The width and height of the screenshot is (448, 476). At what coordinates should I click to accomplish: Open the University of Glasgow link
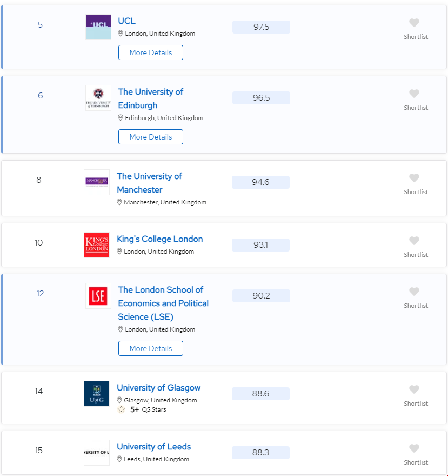click(x=158, y=388)
